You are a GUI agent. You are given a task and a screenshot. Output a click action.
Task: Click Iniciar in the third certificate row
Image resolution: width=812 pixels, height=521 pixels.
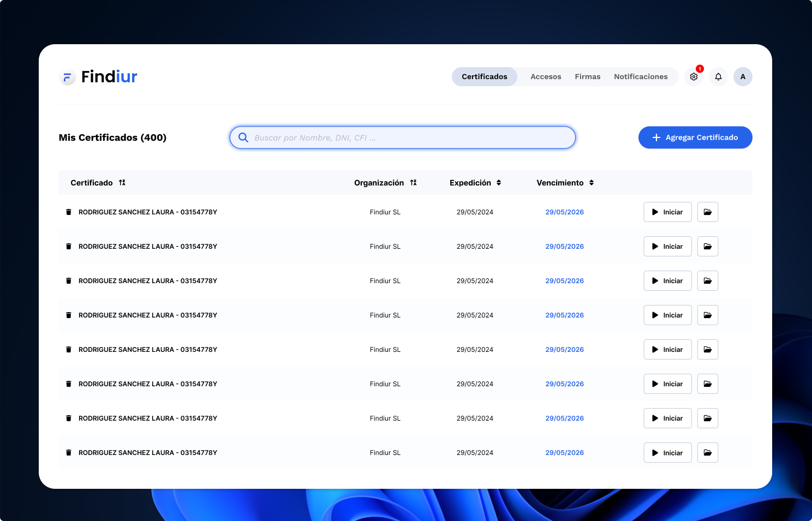coord(668,281)
